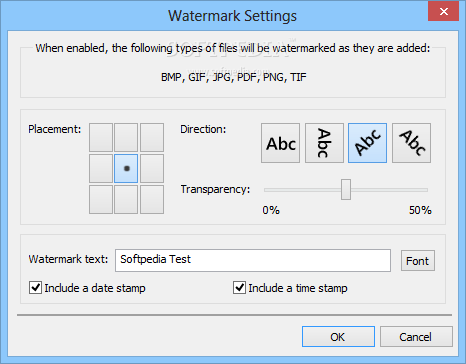
Task: Uncheck Include a time stamp
Action: [x=239, y=288]
